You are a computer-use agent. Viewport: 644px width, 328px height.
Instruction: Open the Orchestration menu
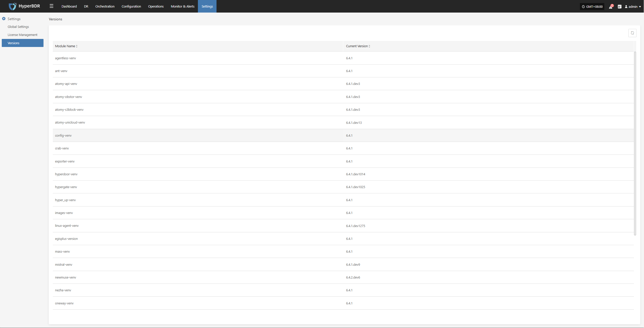pyautogui.click(x=105, y=6)
